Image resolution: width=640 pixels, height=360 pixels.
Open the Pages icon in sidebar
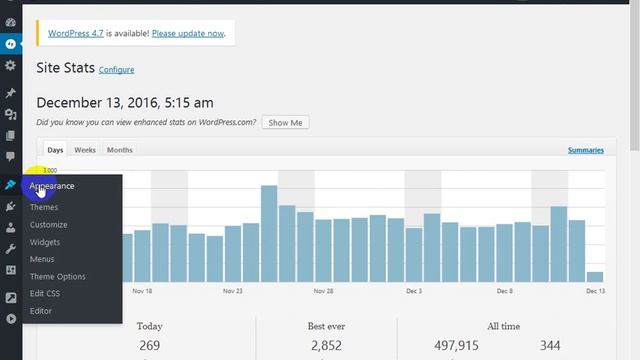coord(11,136)
